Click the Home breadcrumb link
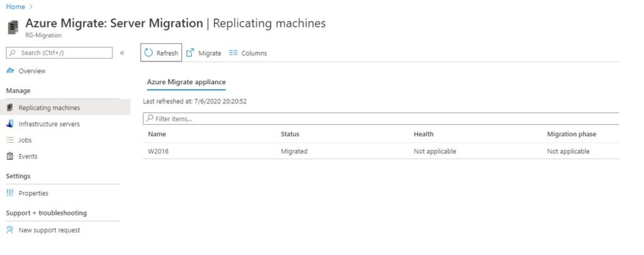 coord(15,6)
